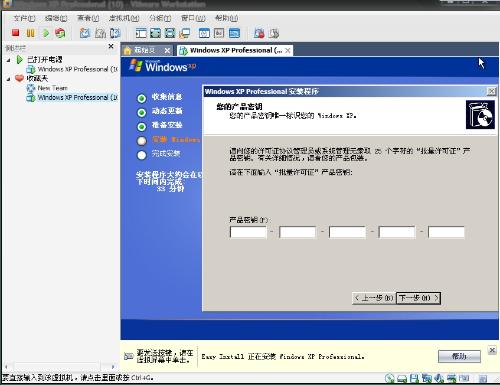Click the CD/DVD device status icon
This screenshot has height=385, width=500.
click(389, 378)
